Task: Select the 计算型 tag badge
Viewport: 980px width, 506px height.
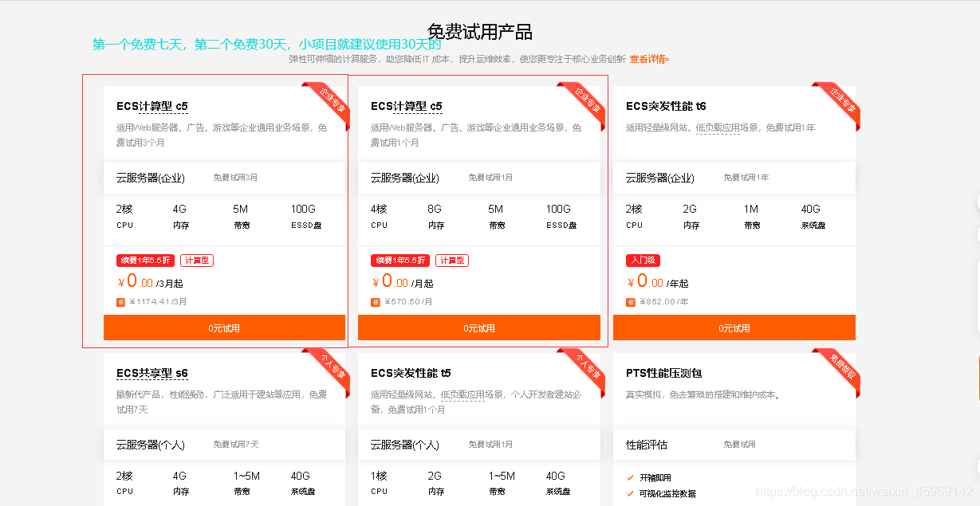Action: [196, 260]
